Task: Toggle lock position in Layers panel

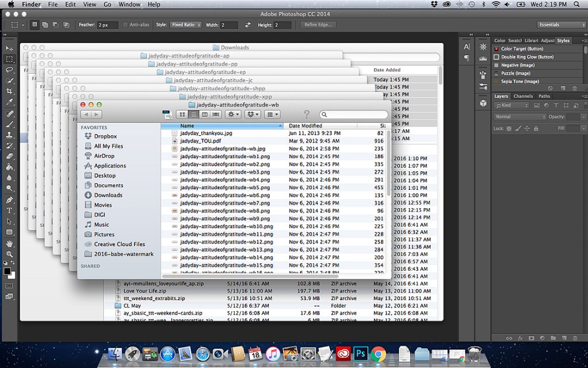Action: coord(527,128)
